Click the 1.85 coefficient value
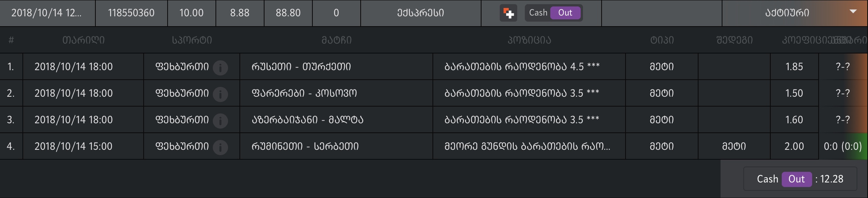 (x=794, y=67)
